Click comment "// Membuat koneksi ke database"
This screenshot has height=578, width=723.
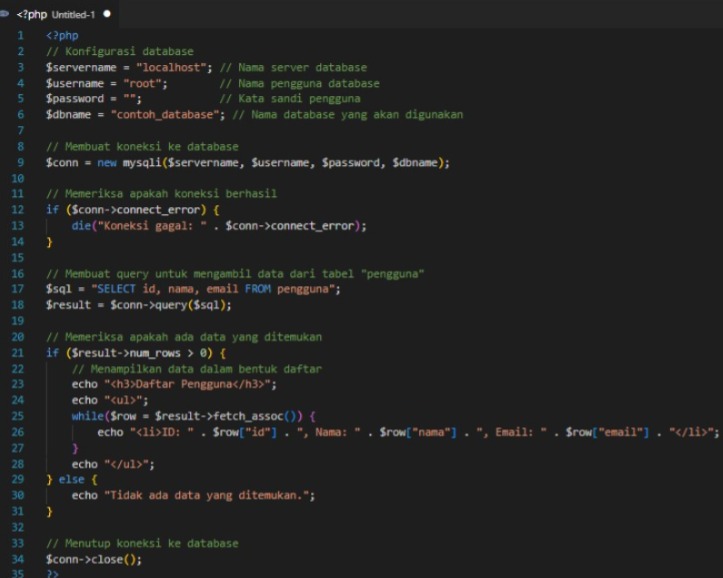142,147
